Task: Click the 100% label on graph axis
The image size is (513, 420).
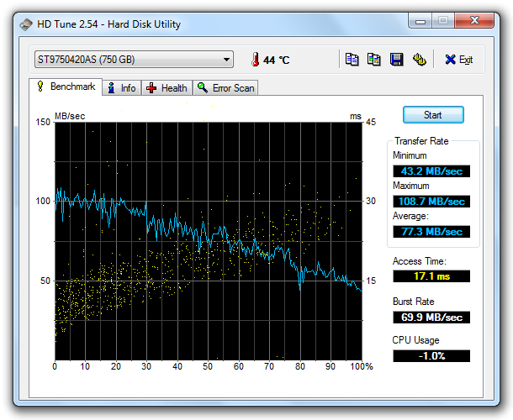Action: tap(362, 366)
